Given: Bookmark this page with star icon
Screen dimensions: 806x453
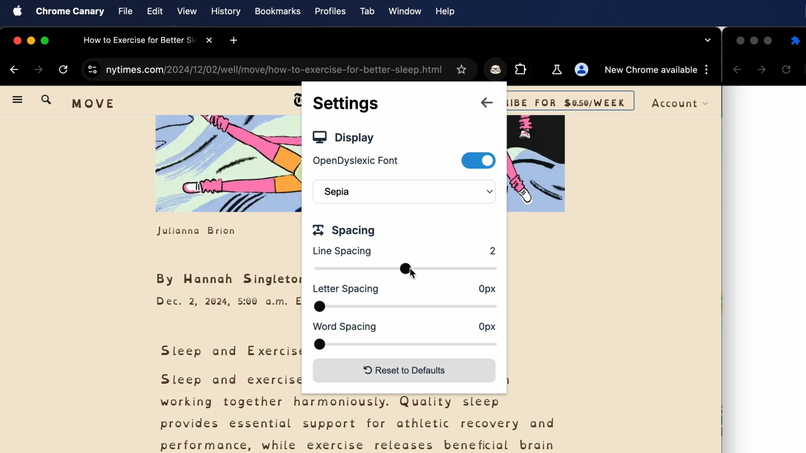Looking at the screenshot, I should pos(461,69).
